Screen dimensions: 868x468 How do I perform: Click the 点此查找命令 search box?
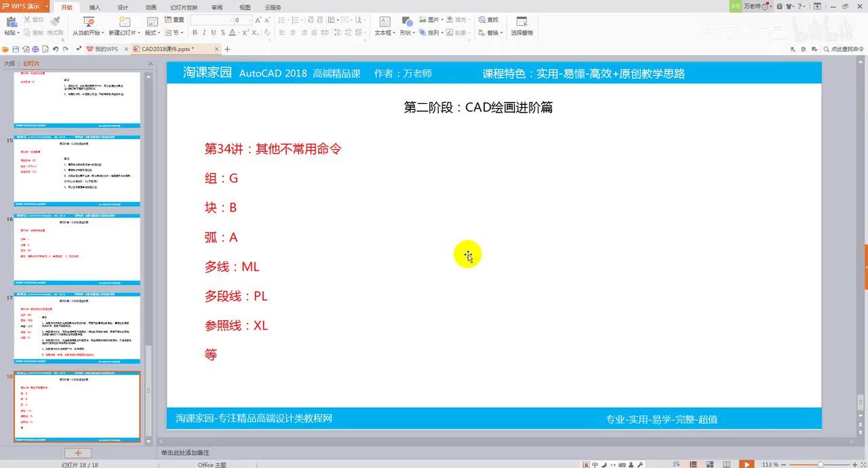coord(843,49)
